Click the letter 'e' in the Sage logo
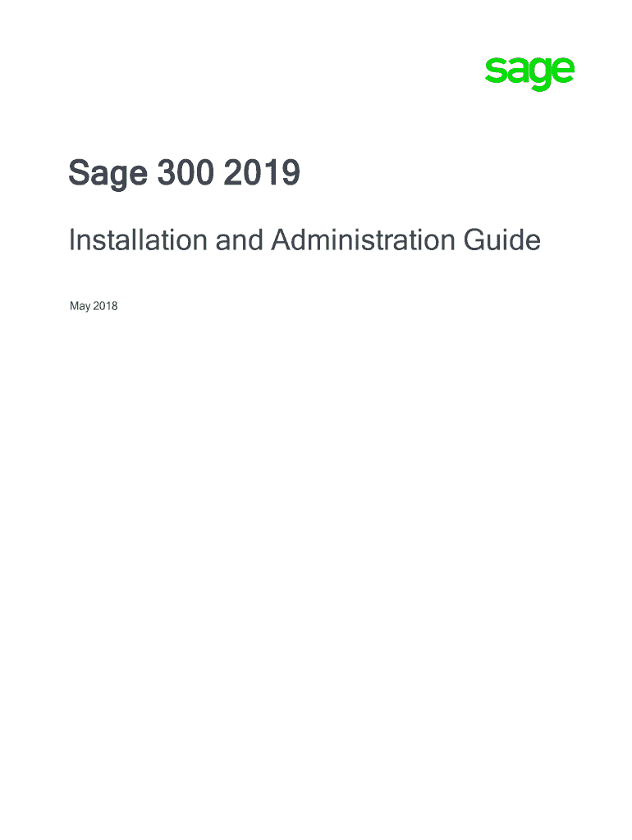 pyautogui.click(x=562, y=72)
